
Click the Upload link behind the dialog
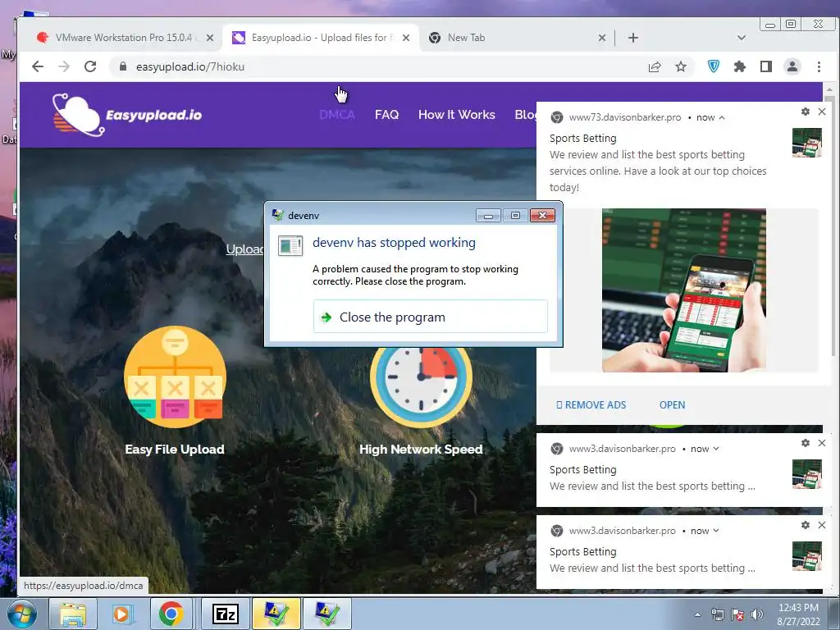pos(244,249)
